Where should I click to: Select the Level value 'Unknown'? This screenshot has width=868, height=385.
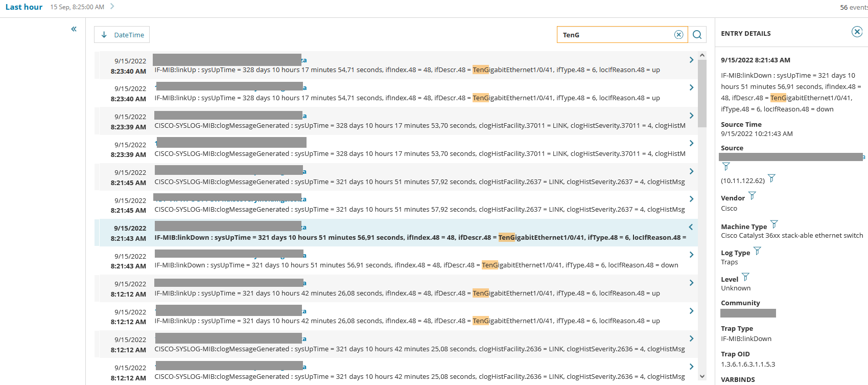pyautogui.click(x=736, y=288)
